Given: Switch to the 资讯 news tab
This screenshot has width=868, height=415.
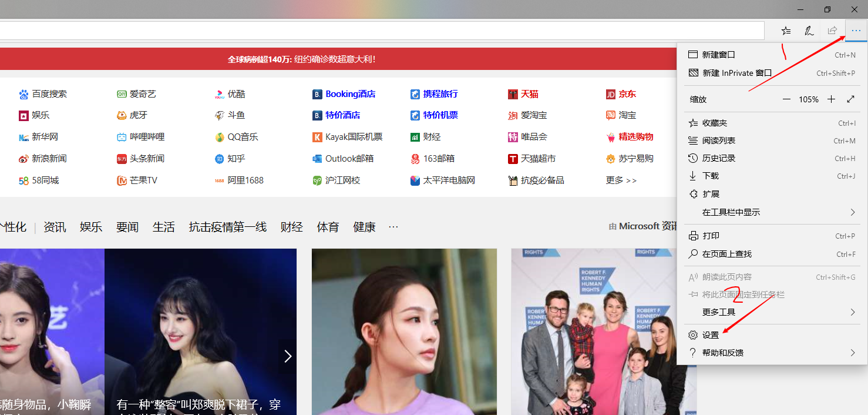Looking at the screenshot, I should pos(55,227).
